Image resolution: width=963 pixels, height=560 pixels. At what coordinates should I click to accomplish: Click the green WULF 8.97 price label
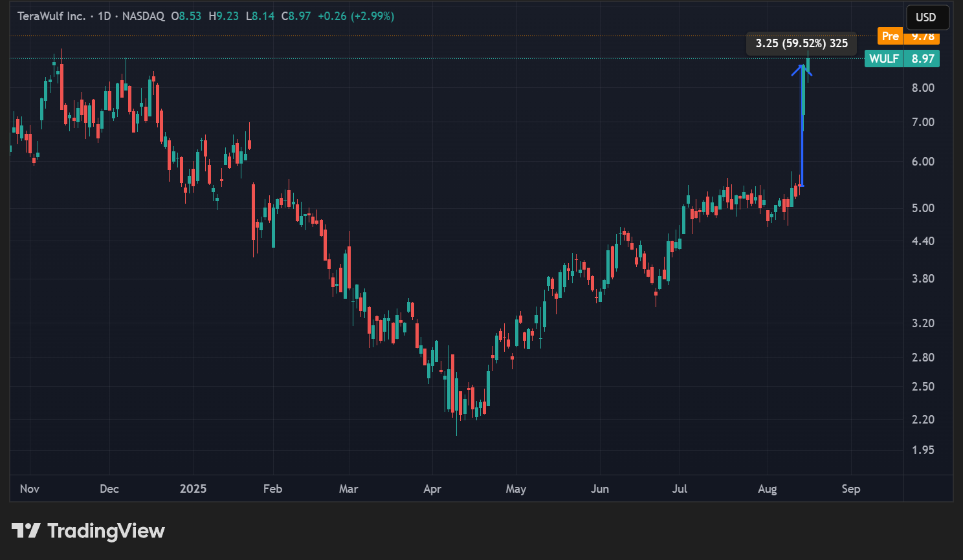pos(902,59)
